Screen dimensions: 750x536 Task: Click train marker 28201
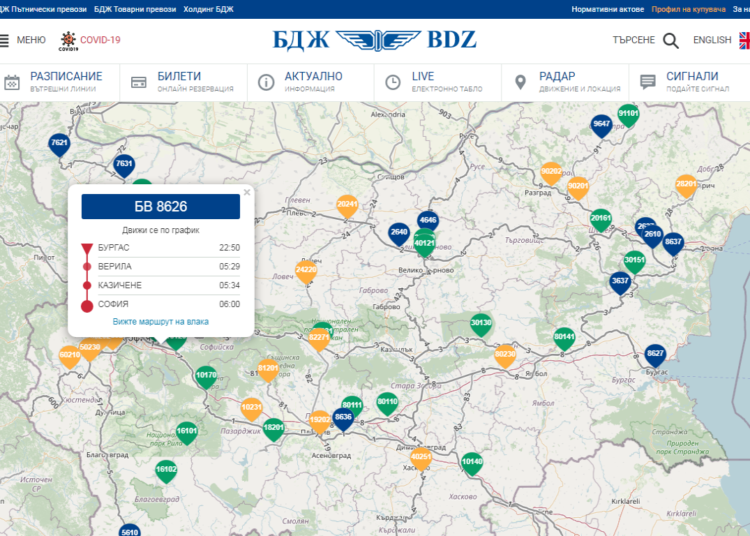tap(686, 185)
